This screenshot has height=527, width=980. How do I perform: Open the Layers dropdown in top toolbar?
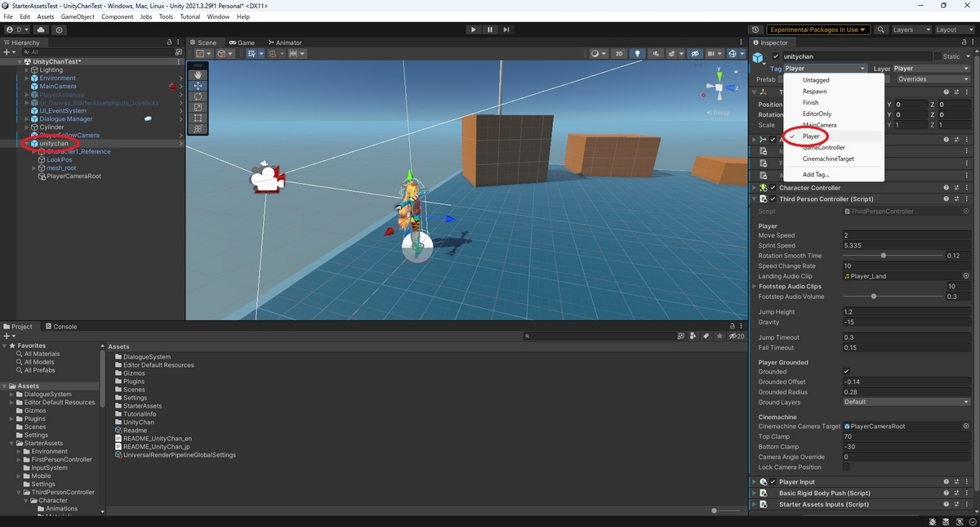911,29
